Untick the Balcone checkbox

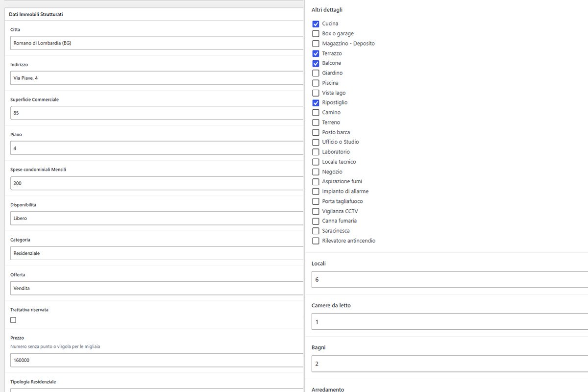[316, 63]
